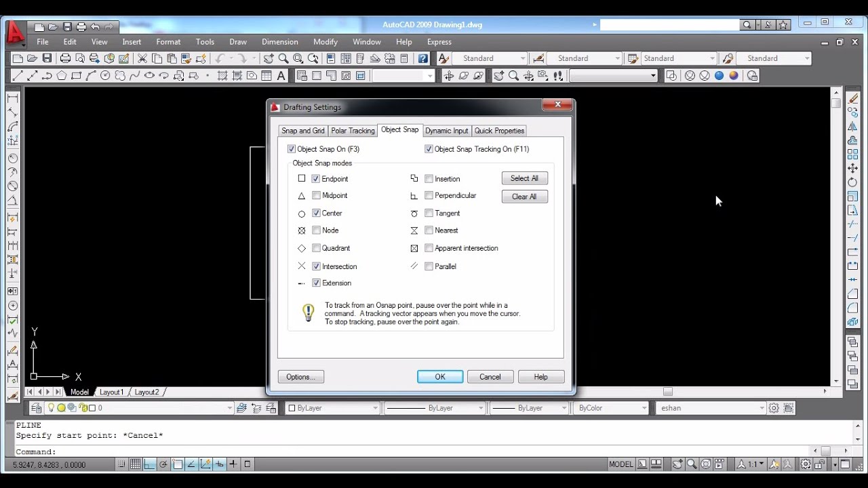The width and height of the screenshot is (868, 488).
Task: Open the Help question mark icon
Action: pos(423,58)
